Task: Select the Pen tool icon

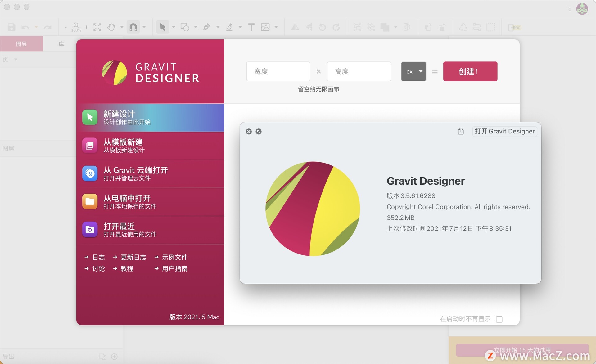Action: (x=207, y=27)
